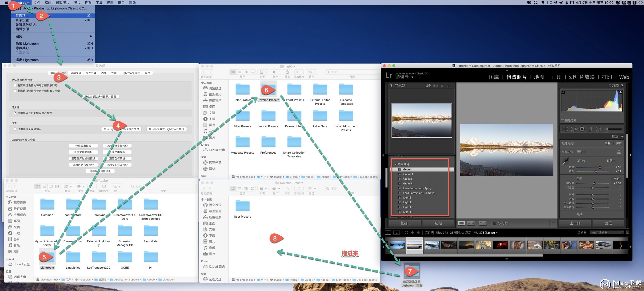The image size is (644, 291).
Task: Switch to 外部编辑 preferences tab
Action: pos(76,73)
